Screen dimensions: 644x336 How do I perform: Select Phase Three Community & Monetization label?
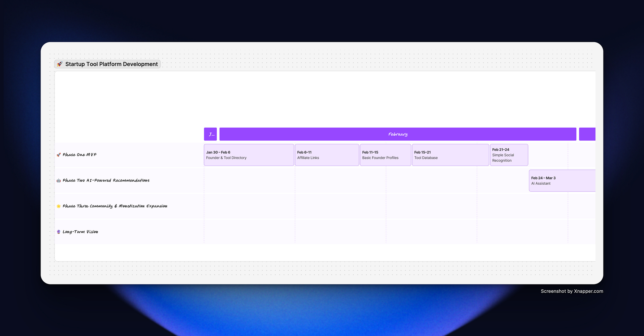115,206
